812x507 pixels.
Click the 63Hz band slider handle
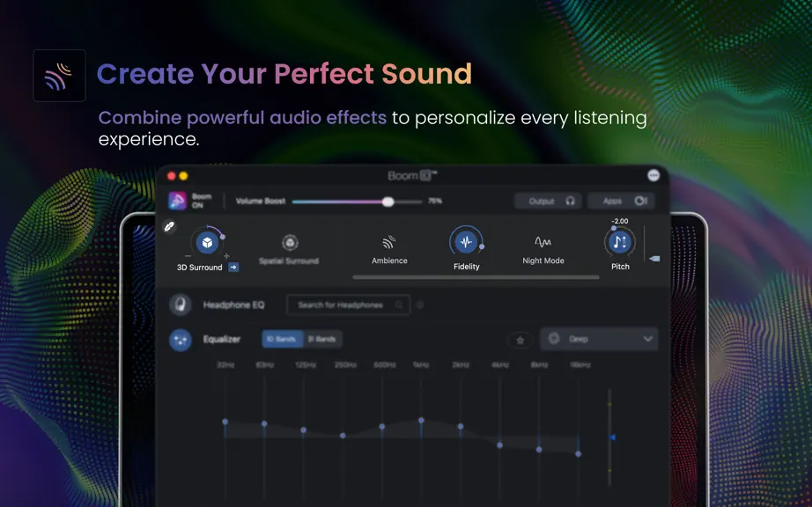264,423
